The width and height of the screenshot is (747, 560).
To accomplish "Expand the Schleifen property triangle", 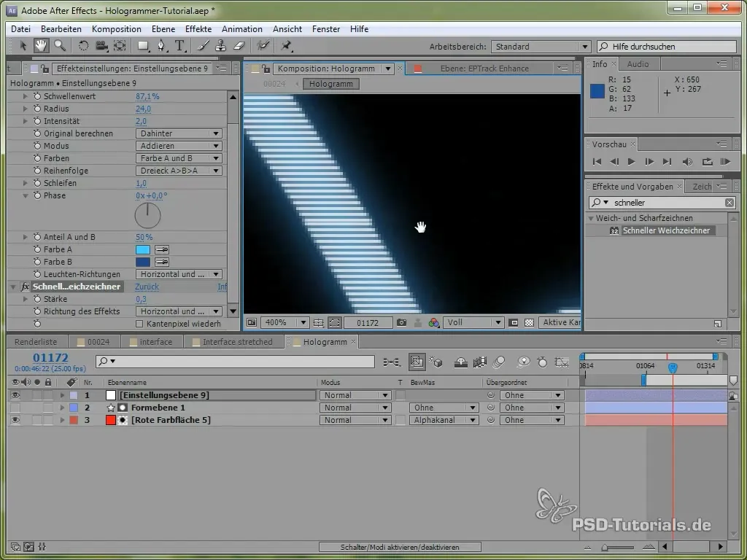I will (x=26, y=183).
